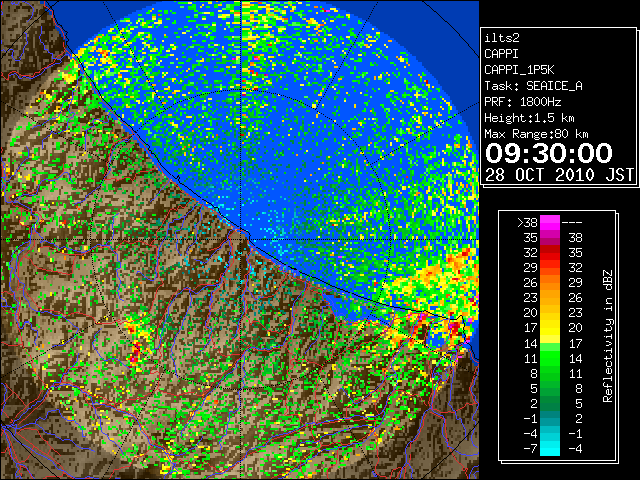Screen dimensions: 640x480
Task: Pick the yellow 17–20 dBZ color band
Action: (550, 328)
